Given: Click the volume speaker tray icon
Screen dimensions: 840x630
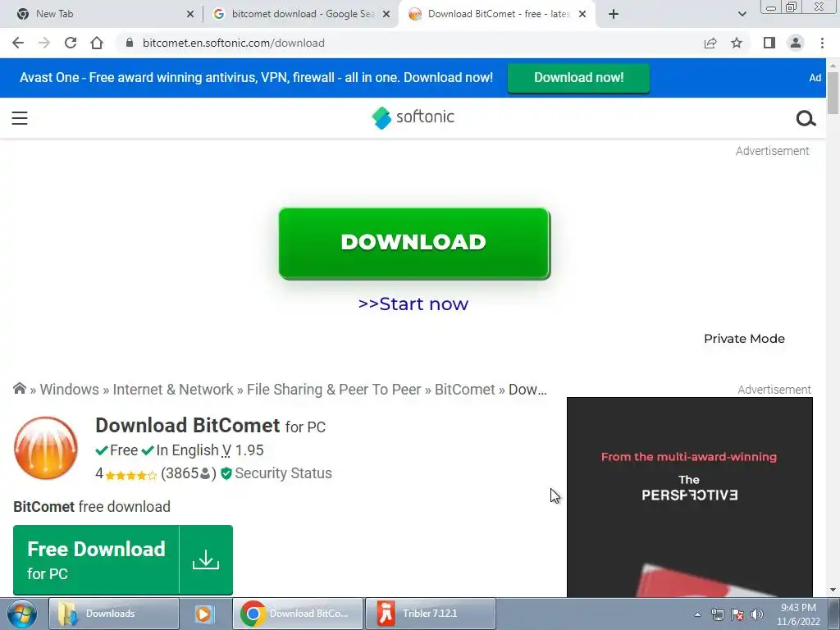Looking at the screenshot, I should pyautogui.click(x=757, y=614).
